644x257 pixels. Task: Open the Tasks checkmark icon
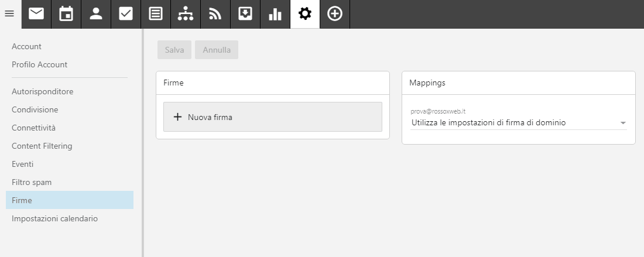(126, 14)
